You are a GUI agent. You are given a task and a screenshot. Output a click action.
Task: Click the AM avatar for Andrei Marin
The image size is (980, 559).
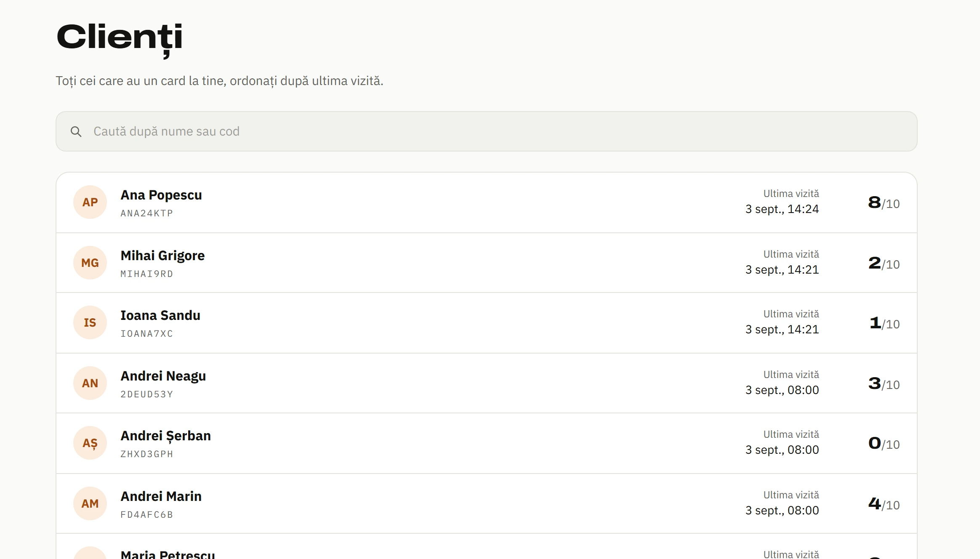pos(90,503)
